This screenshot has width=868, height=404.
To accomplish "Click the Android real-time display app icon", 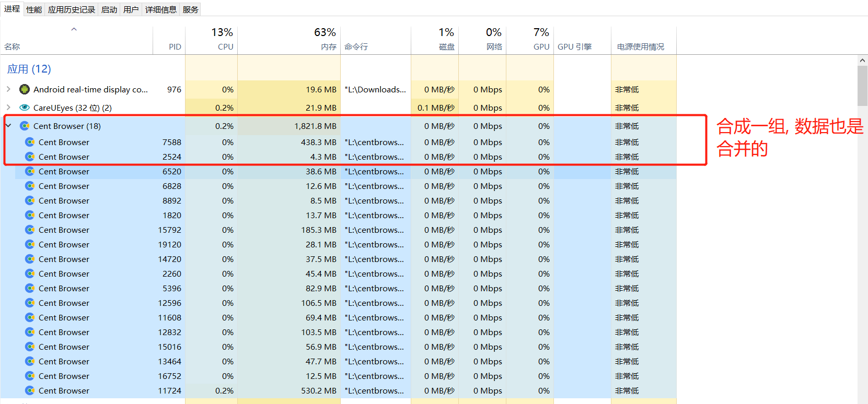I will [x=24, y=89].
